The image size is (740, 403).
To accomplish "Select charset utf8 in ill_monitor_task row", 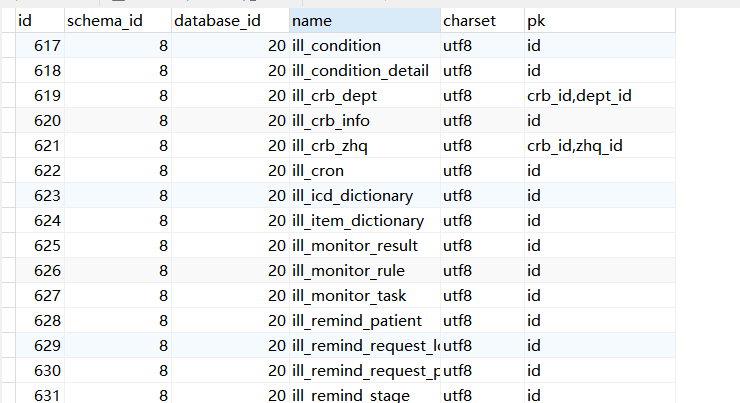I will point(482,296).
